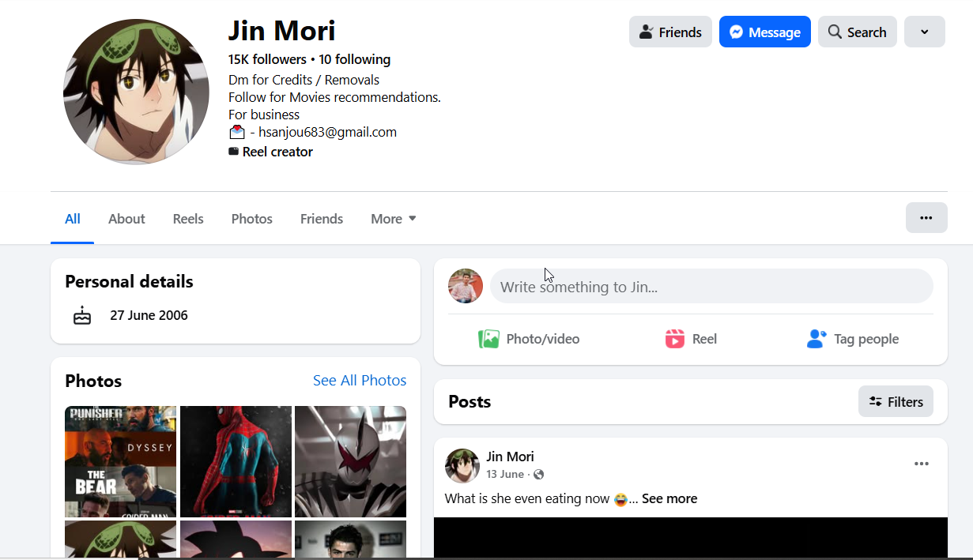Click the black post video preview
This screenshot has height=560, width=973.
coord(691,537)
